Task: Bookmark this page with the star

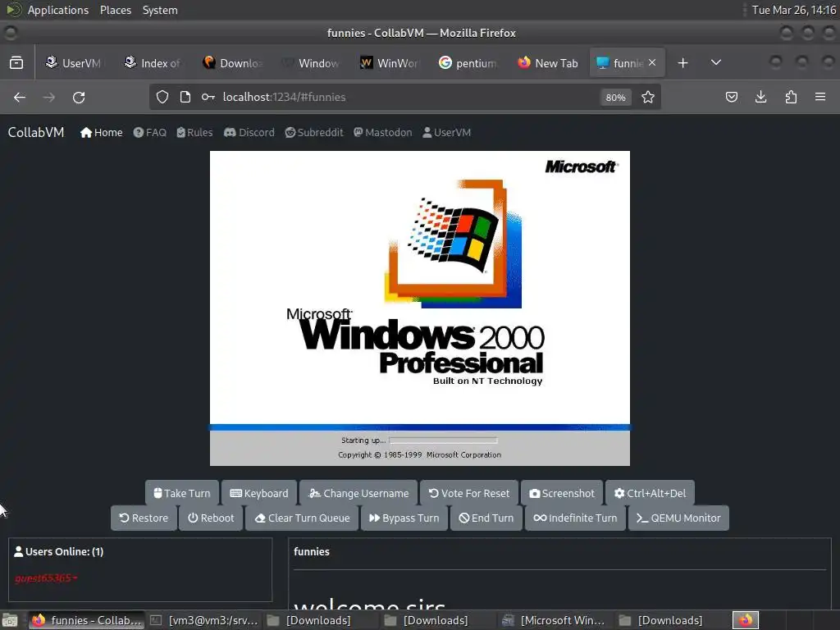Action: pyautogui.click(x=648, y=97)
